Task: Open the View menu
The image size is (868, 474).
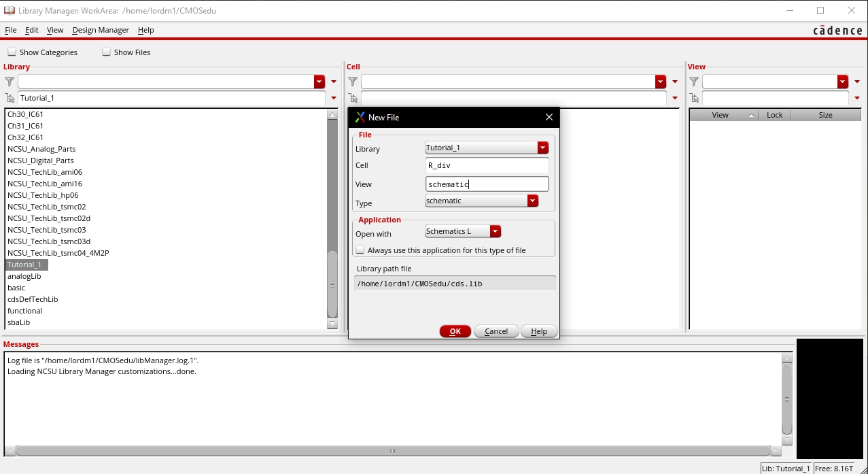Action: 55,30
